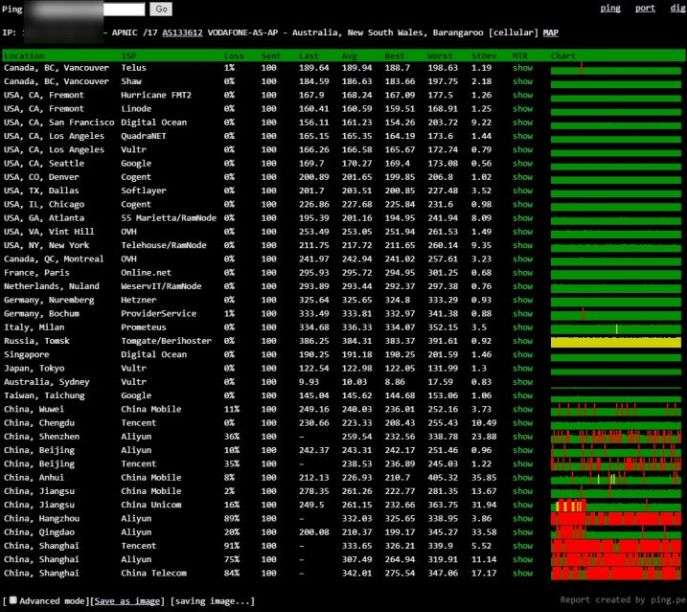Show MTR for Sydney Vultr row
Screen dimensions: 687x612
[523, 382]
